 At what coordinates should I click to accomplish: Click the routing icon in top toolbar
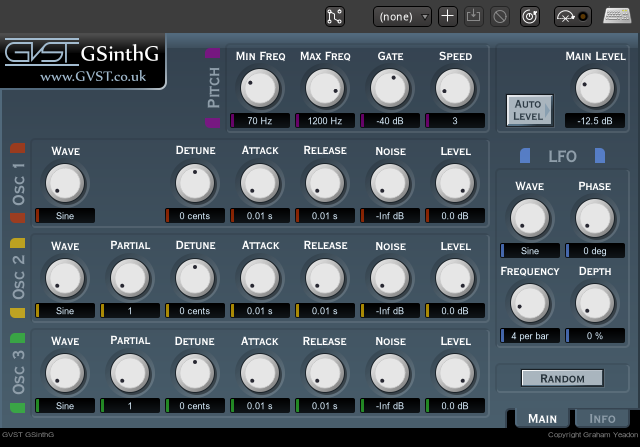335,16
